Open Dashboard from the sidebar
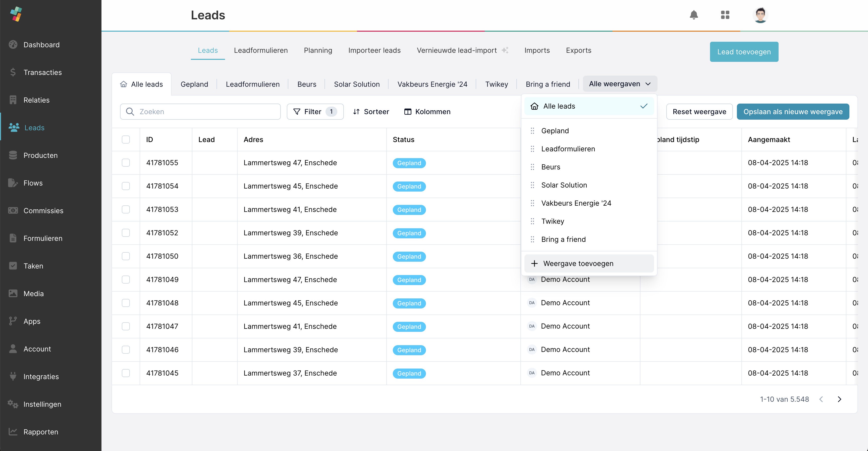868x451 pixels. 41,44
